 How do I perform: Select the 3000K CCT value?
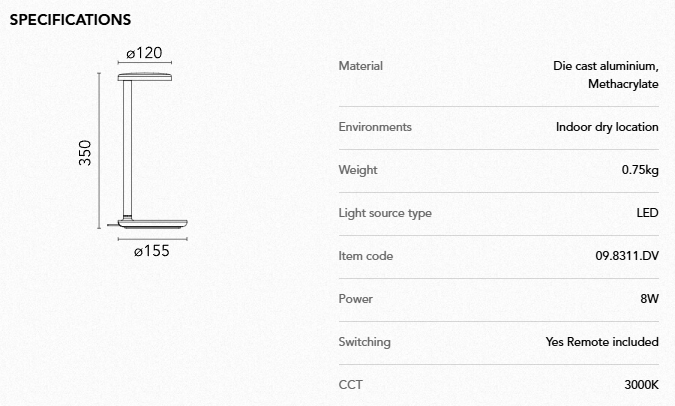coord(642,385)
